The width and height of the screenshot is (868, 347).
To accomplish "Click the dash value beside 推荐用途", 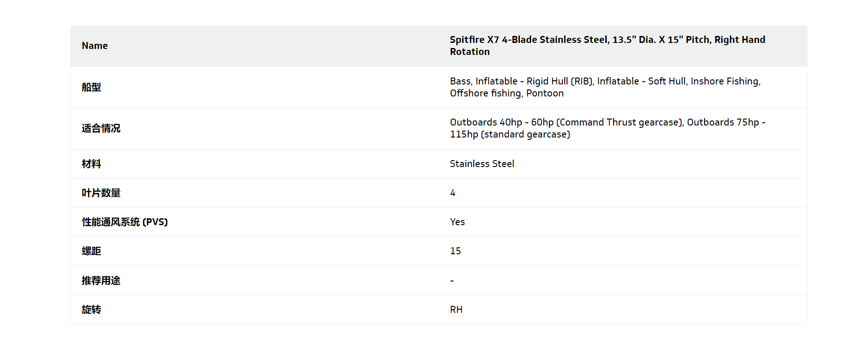I will 452,281.
